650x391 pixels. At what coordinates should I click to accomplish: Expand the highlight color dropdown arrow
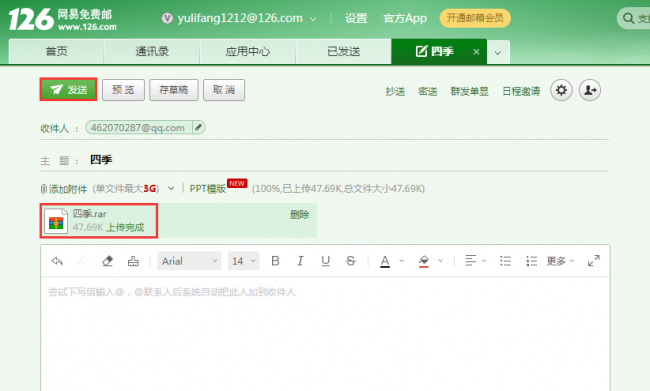click(441, 261)
